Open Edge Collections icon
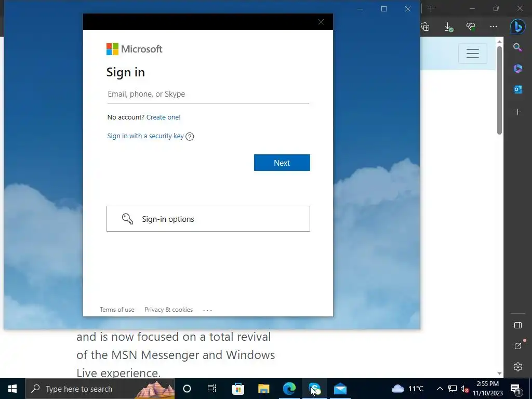The image size is (532, 399). (425, 26)
